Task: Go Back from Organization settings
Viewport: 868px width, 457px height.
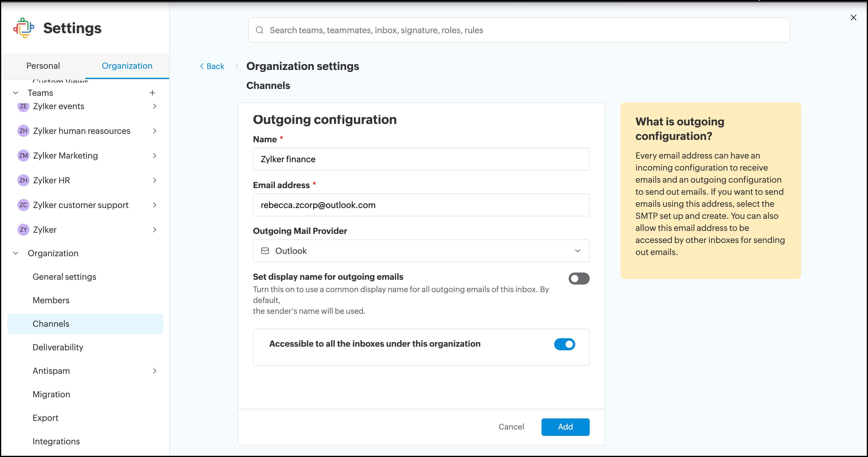Action: coord(212,66)
